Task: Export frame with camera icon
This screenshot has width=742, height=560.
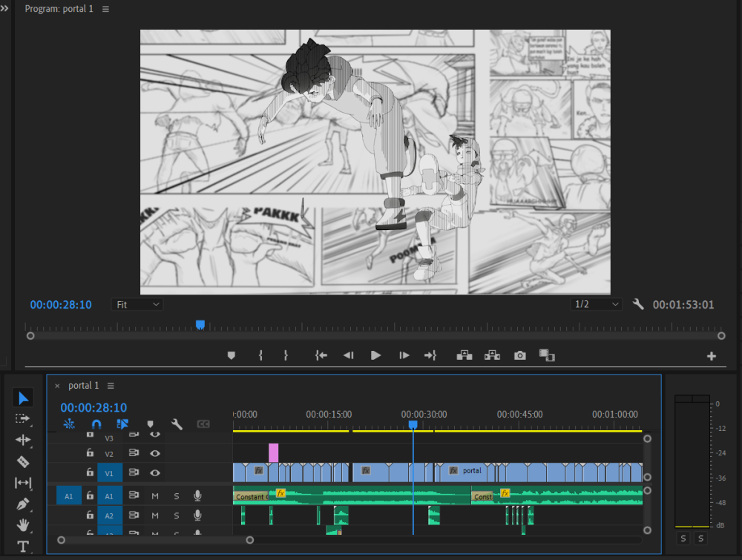Action: (x=519, y=355)
